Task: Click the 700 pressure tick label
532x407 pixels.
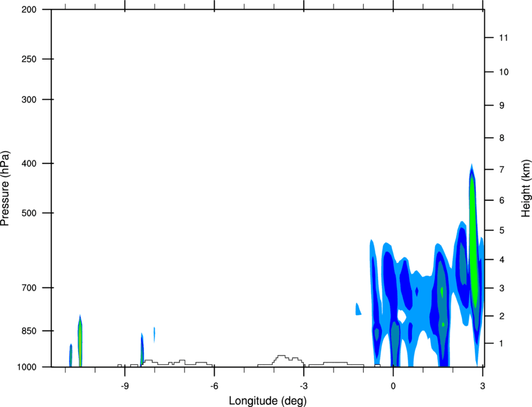Action: [29, 287]
